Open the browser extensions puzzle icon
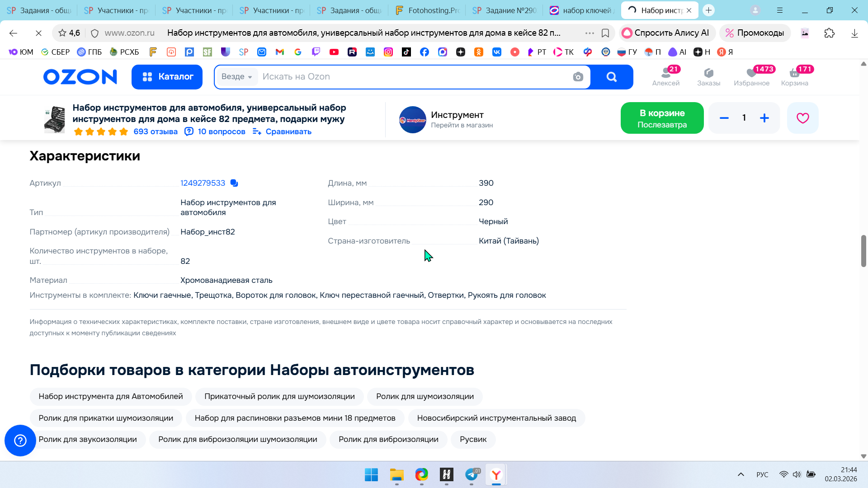868x488 pixels. point(829,33)
